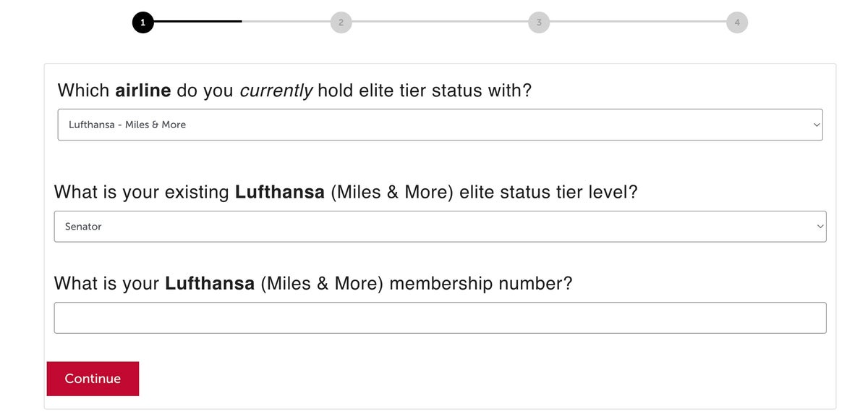Click the chevron arrow on the Senator dropdown
This screenshot has height=420, width=868.
pos(820,227)
